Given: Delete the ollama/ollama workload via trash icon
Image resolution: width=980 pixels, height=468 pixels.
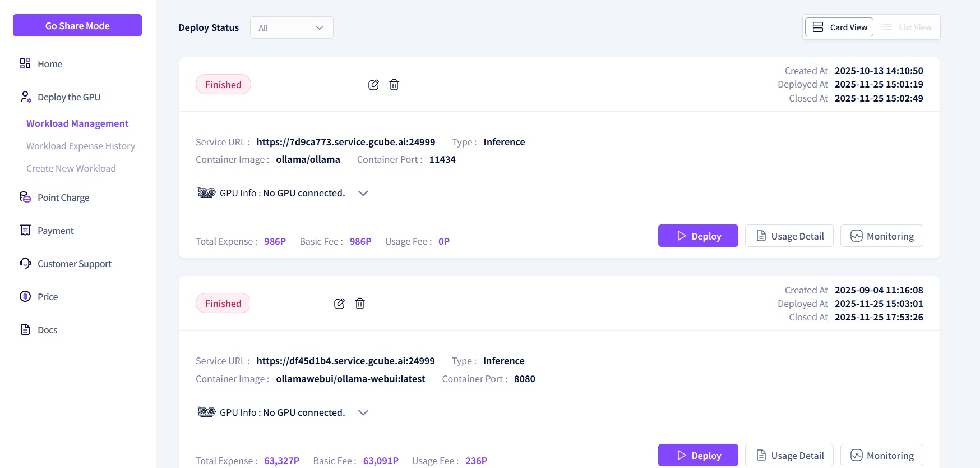Looking at the screenshot, I should (394, 85).
